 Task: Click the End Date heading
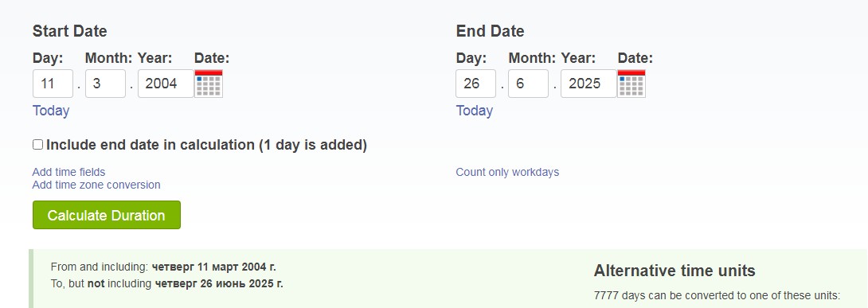(490, 31)
